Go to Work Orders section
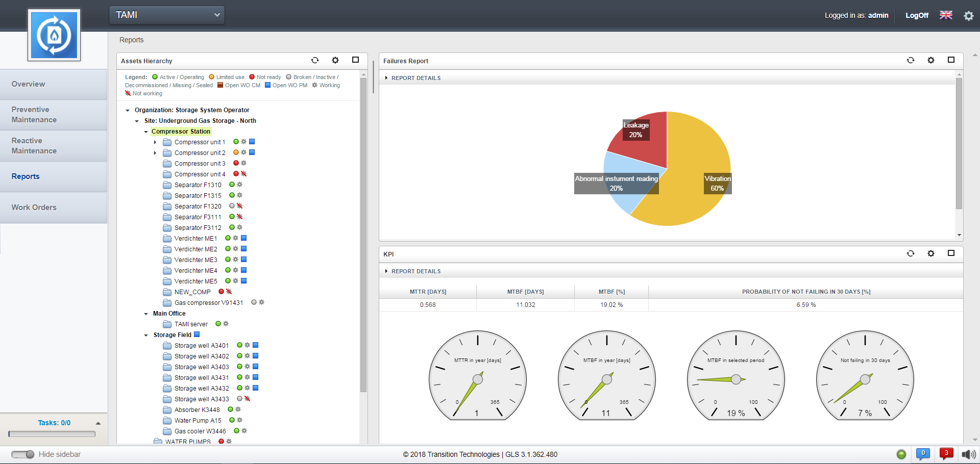The width and height of the screenshot is (980, 464). (x=34, y=208)
